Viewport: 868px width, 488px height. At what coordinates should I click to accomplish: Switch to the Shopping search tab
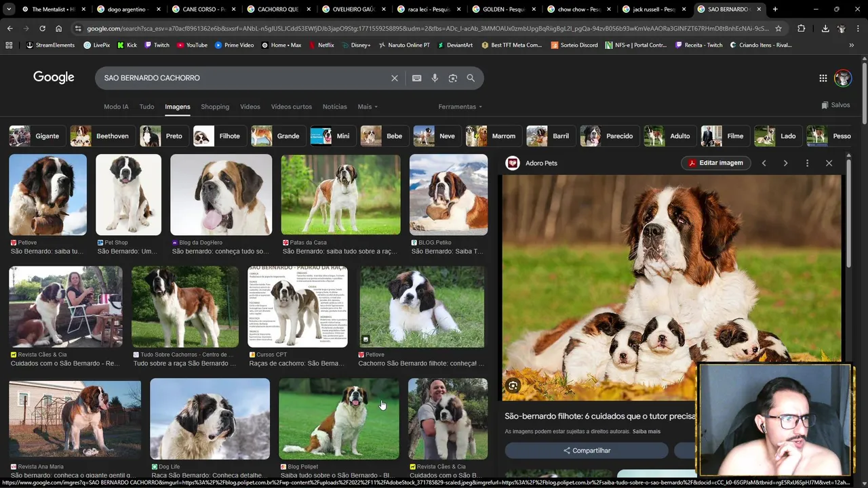coord(215,106)
